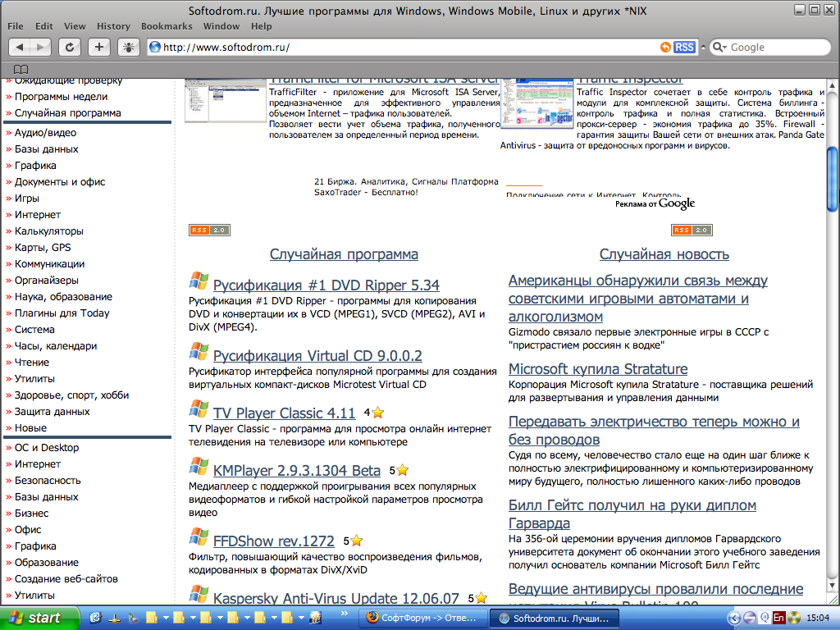
Task: Open the Программы недели sidebar link
Action: 61,97
